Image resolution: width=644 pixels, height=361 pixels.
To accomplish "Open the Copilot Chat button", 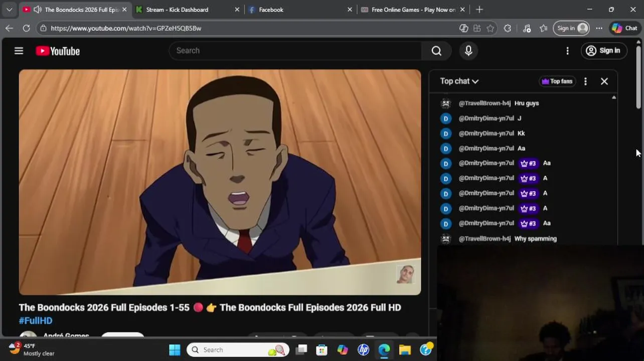I will pos(624,29).
